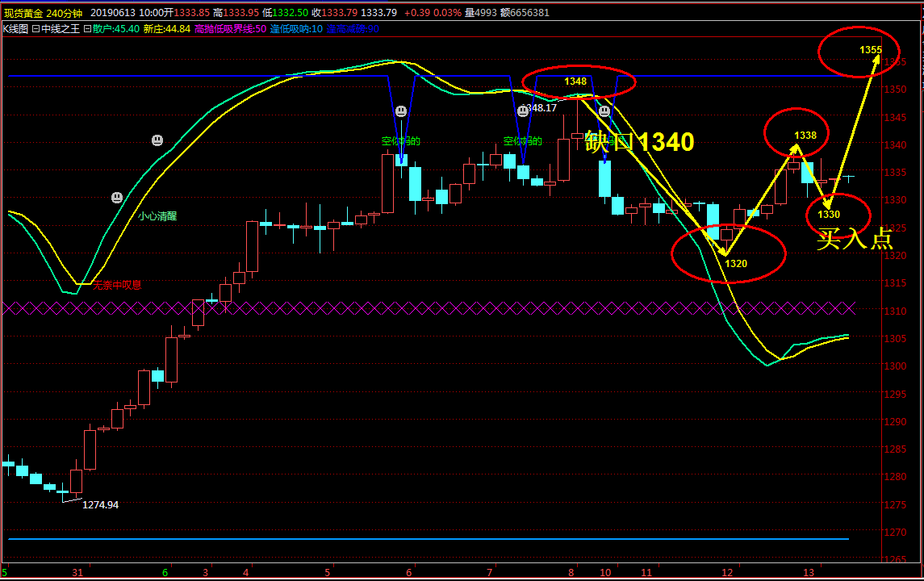The image size is (924, 581).
Task: Click the close price 收1333.79
Action: tap(334, 12)
